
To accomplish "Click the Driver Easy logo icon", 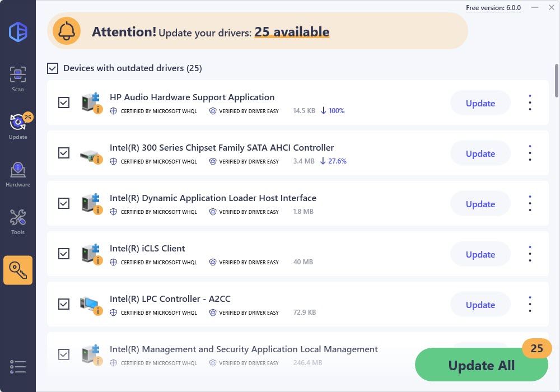I will pos(18,32).
